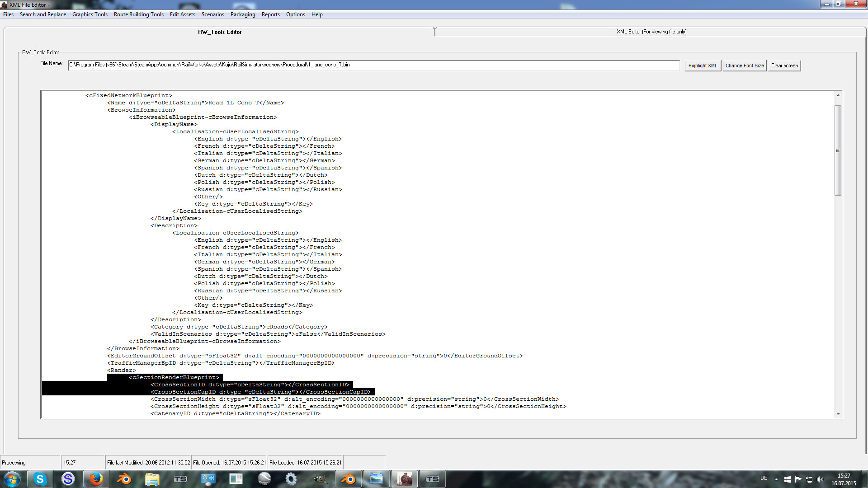Screen dimensions: 868x488
Task: Click the Change Font Size button
Action: (x=744, y=66)
